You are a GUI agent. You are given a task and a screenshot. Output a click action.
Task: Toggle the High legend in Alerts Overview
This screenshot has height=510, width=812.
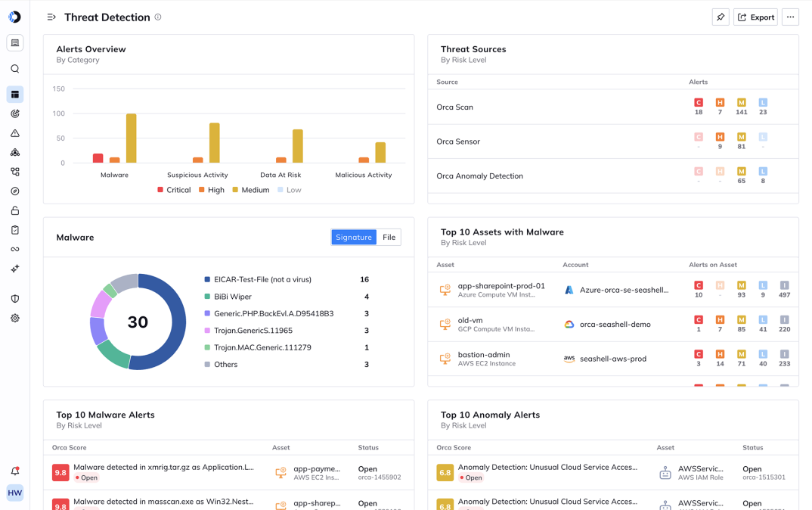[x=212, y=190]
